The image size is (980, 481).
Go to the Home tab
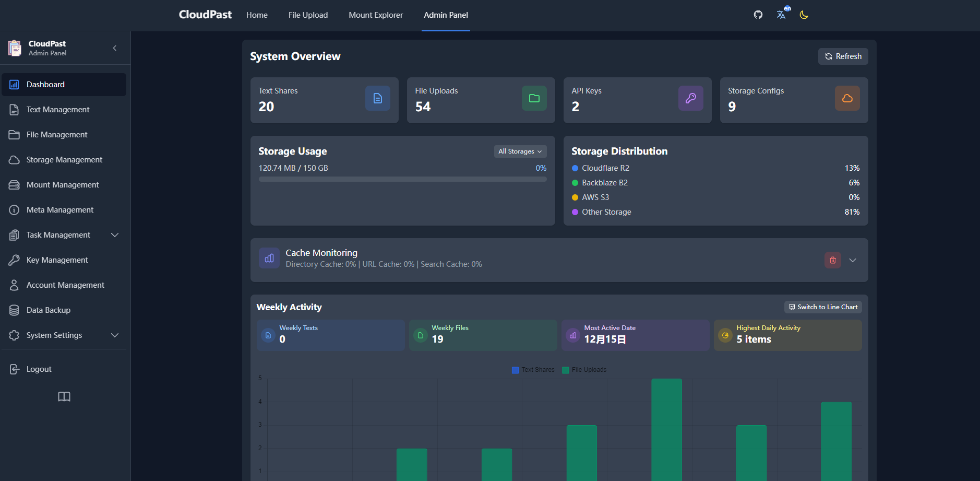[x=257, y=15]
